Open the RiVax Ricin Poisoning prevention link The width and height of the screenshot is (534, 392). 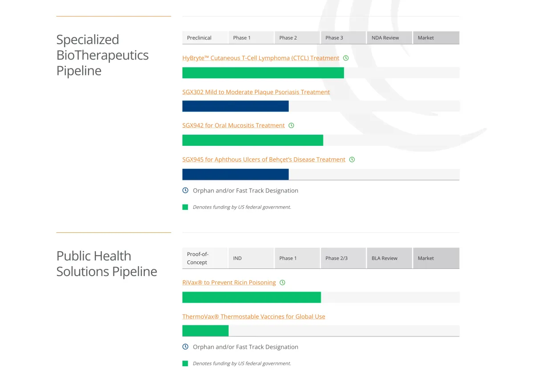[229, 282]
